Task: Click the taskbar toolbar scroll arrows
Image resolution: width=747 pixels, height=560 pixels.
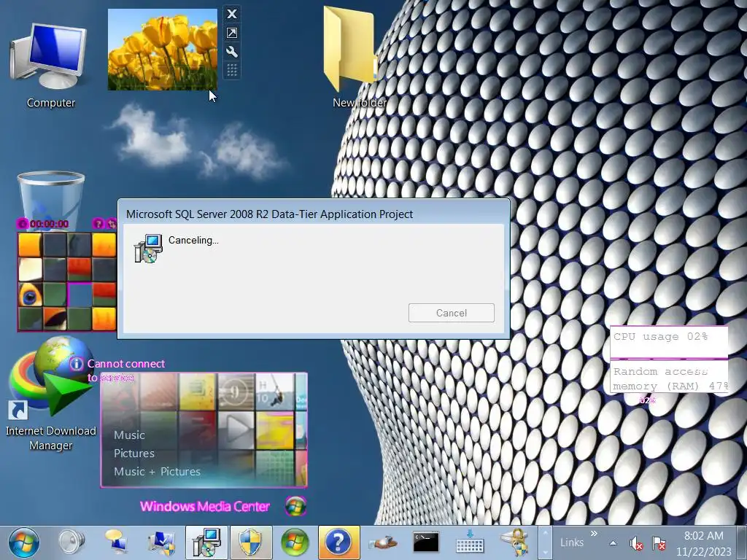Action: point(545,542)
